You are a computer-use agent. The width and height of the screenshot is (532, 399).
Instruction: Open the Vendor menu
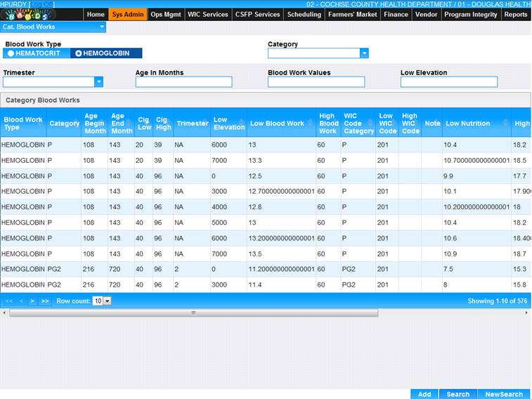pyautogui.click(x=426, y=15)
